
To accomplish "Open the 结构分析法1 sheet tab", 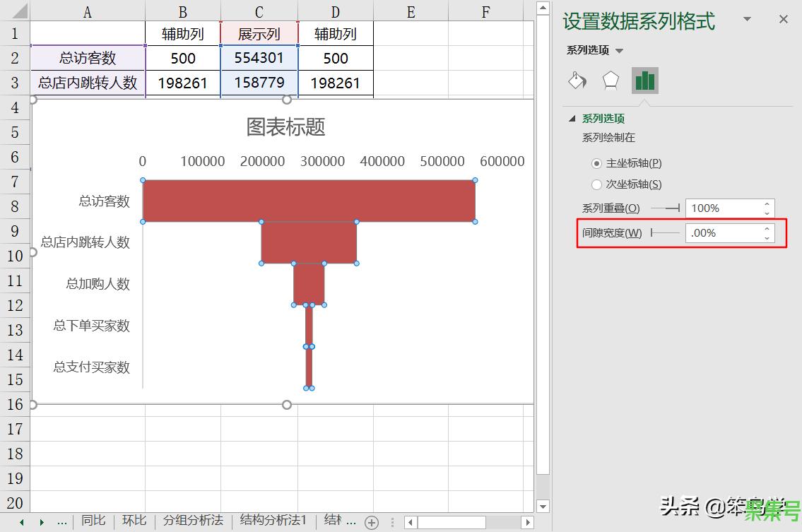I will click(273, 521).
